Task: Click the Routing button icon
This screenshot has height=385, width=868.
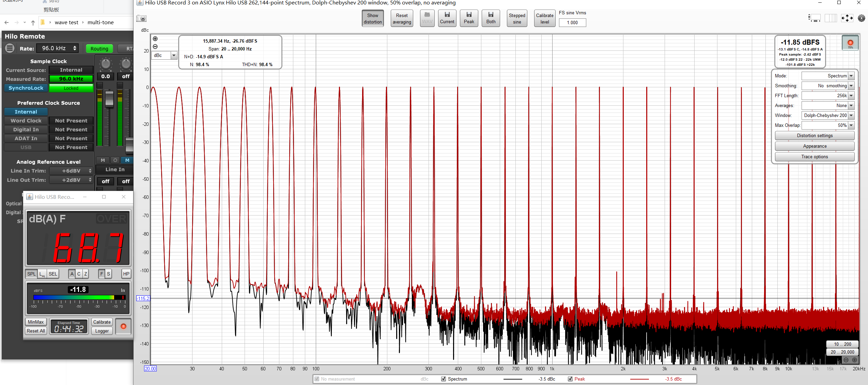Action: (98, 48)
